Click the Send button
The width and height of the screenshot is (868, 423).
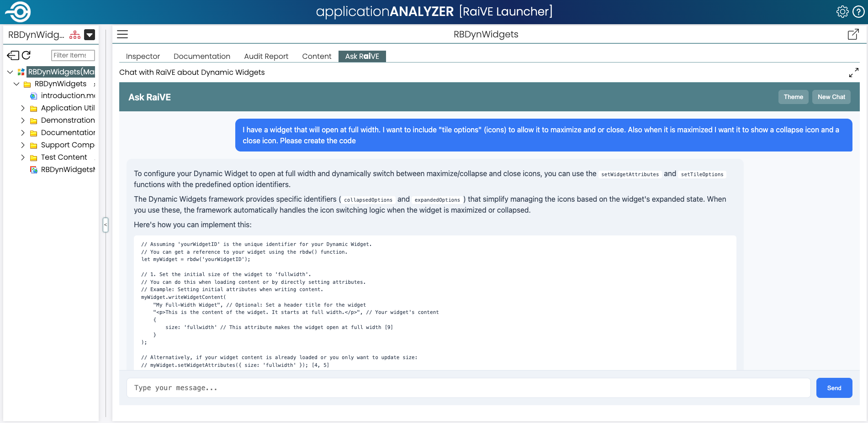click(834, 388)
